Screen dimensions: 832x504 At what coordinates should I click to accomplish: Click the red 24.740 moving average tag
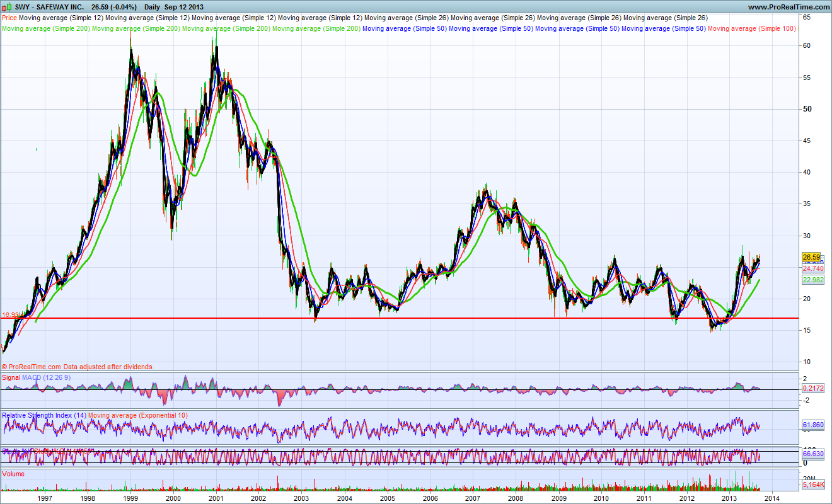(812, 268)
